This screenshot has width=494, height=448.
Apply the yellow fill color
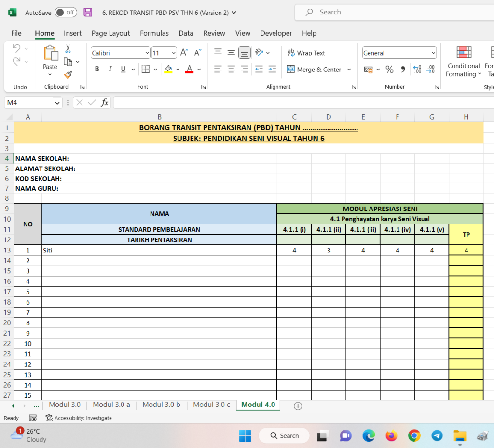[x=168, y=69]
